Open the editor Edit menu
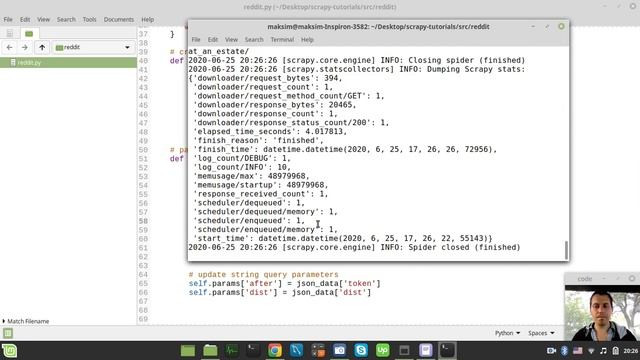This screenshot has height=360, width=640. tap(25, 19)
